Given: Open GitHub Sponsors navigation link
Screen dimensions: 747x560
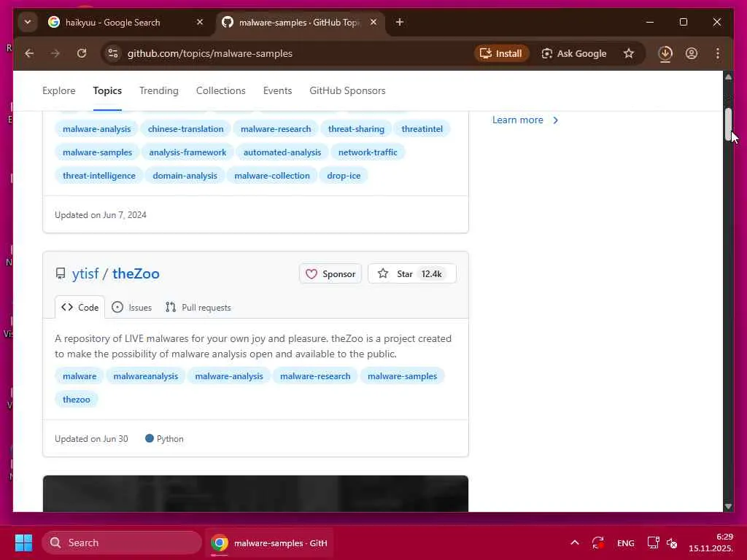Looking at the screenshot, I should point(347,90).
